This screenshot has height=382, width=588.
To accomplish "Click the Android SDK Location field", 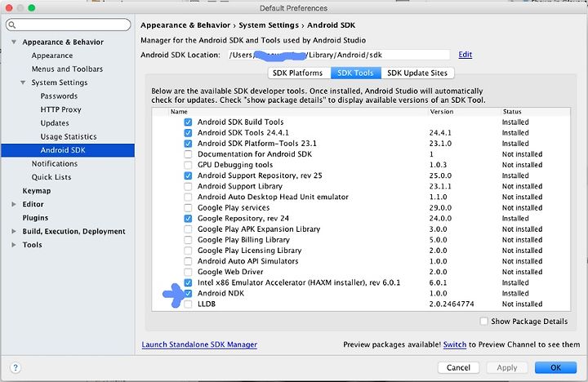I will tap(339, 56).
